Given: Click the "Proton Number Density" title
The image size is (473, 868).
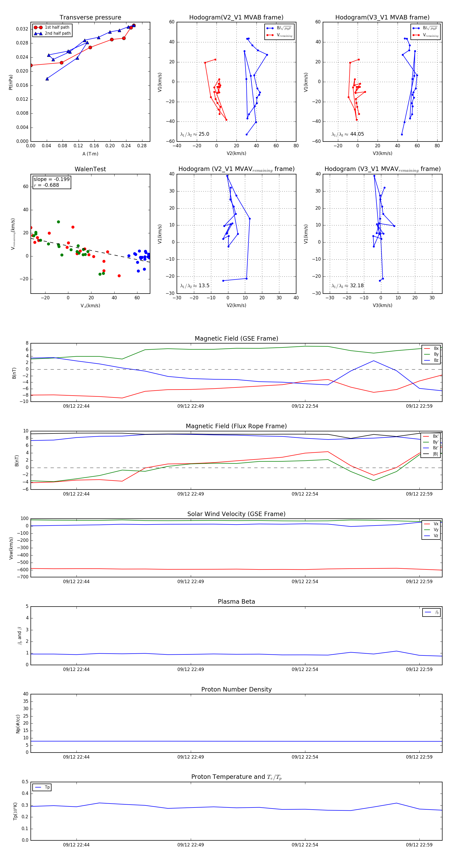Looking at the screenshot, I should 236,689.
